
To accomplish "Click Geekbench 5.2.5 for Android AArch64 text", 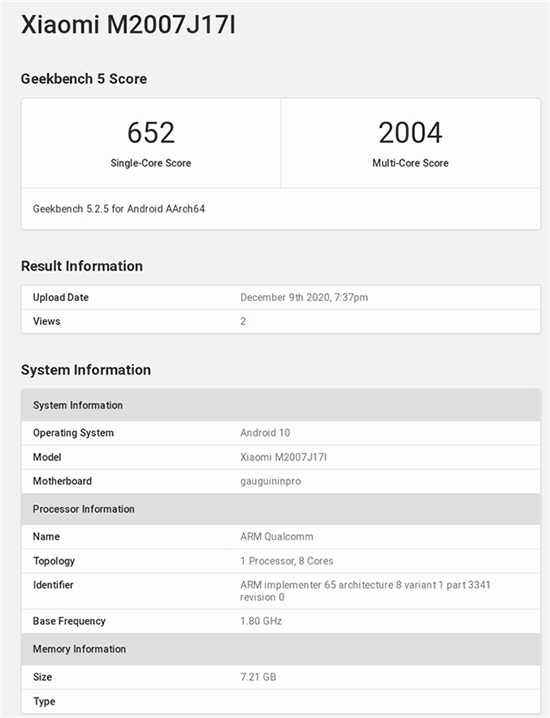I will pos(119,209).
